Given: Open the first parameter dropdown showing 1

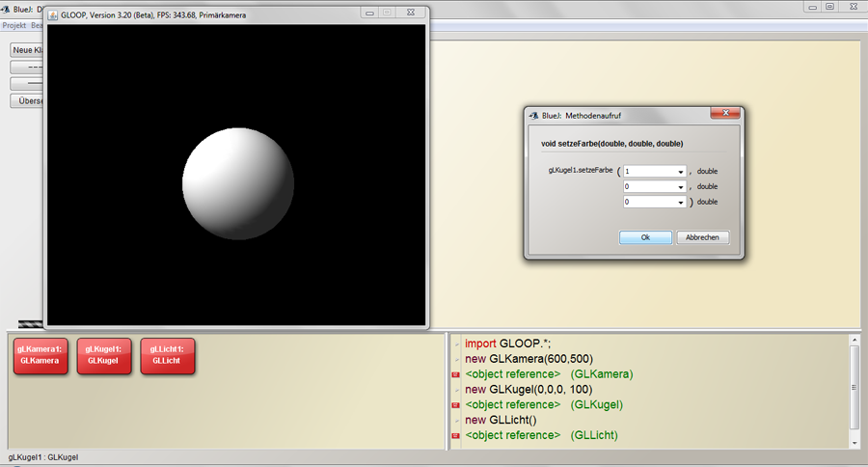Looking at the screenshot, I should [x=681, y=172].
